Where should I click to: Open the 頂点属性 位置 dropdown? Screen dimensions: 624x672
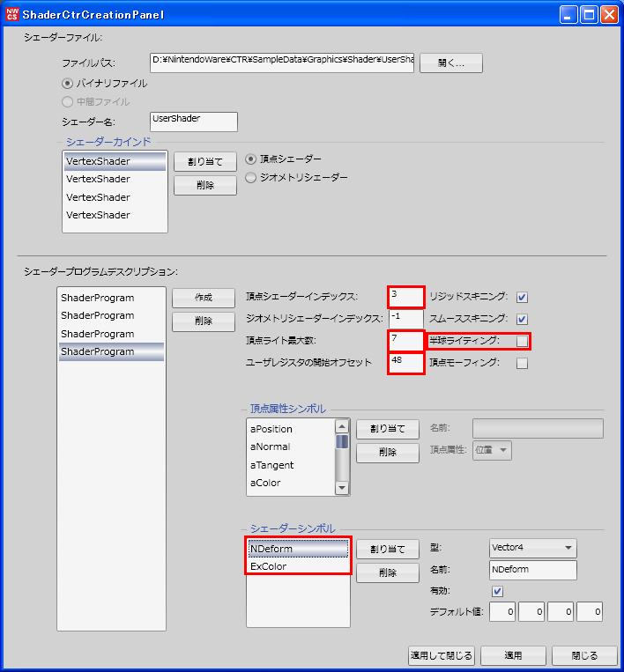pyautogui.click(x=493, y=450)
